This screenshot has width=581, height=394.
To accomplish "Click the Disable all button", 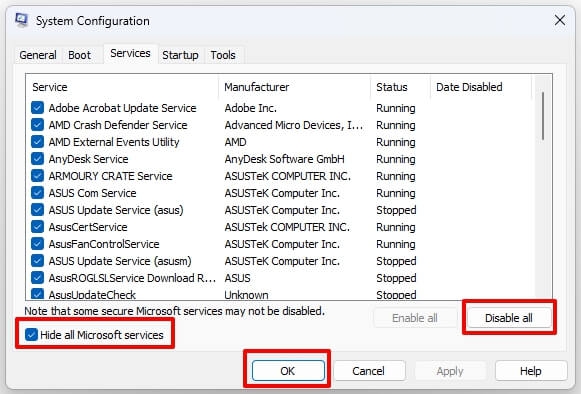I will [x=509, y=318].
